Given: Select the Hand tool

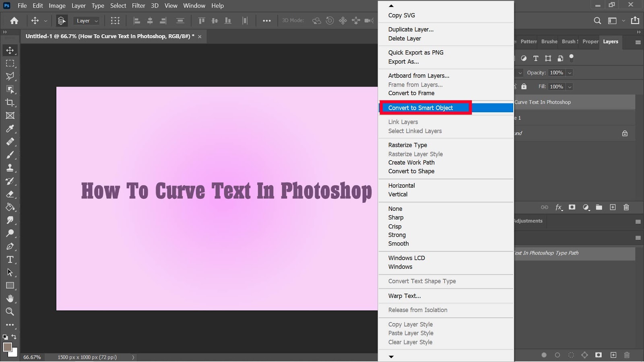Looking at the screenshot, I should click(x=10, y=298).
